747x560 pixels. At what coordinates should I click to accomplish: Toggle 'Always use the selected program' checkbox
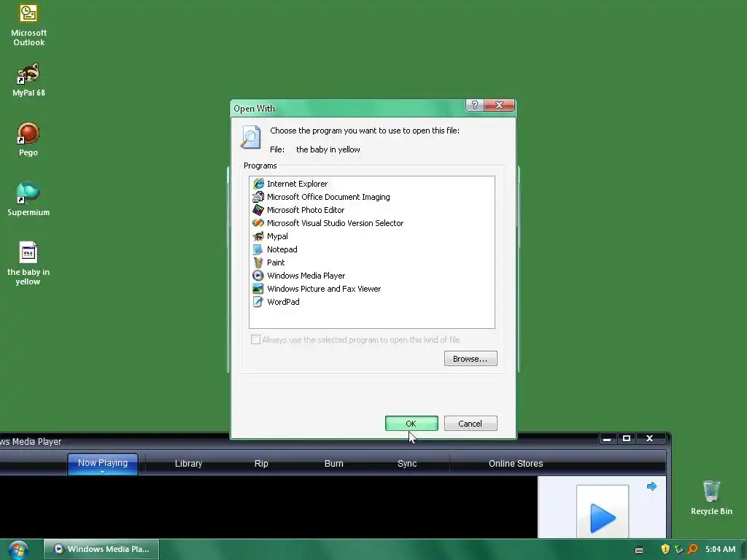pos(256,340)
